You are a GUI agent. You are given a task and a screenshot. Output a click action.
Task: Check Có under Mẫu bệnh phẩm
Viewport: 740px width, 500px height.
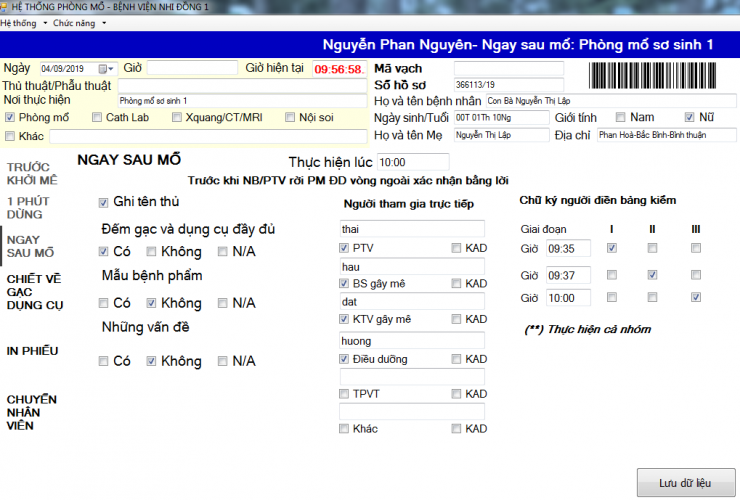104,303
